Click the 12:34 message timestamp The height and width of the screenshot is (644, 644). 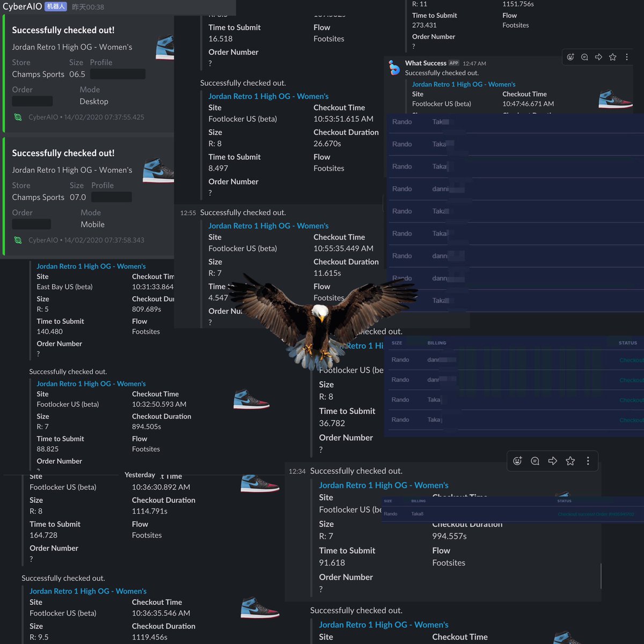[x=297, y=471]
